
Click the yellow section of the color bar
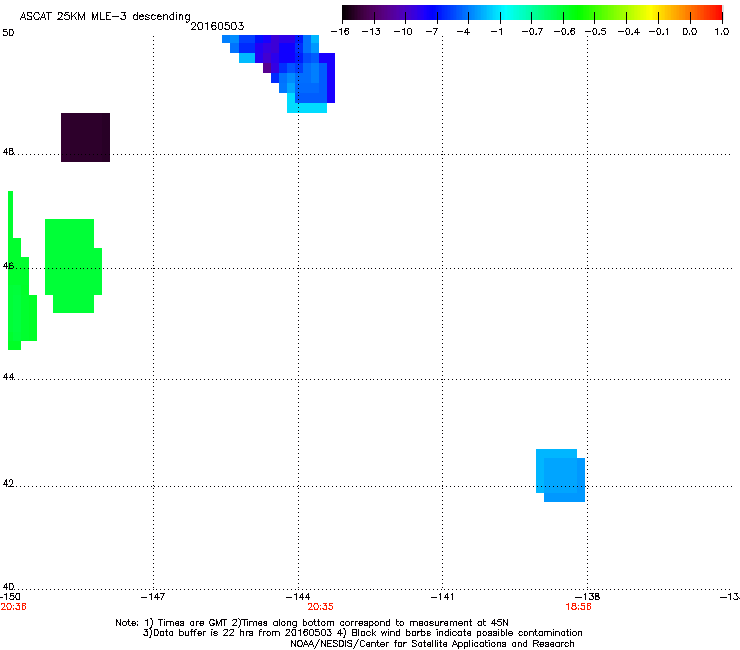(651, 13)
